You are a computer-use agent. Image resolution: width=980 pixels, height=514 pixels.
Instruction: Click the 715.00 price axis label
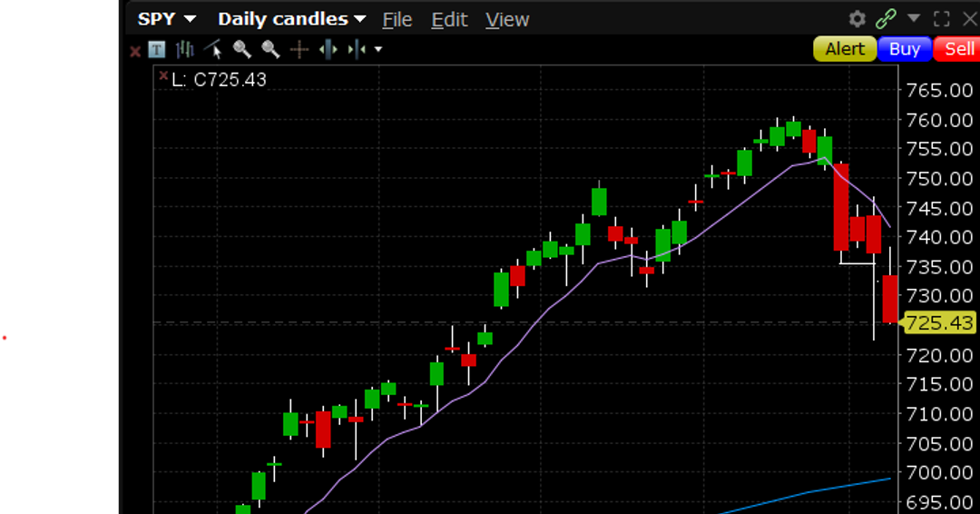click(939, 384)
